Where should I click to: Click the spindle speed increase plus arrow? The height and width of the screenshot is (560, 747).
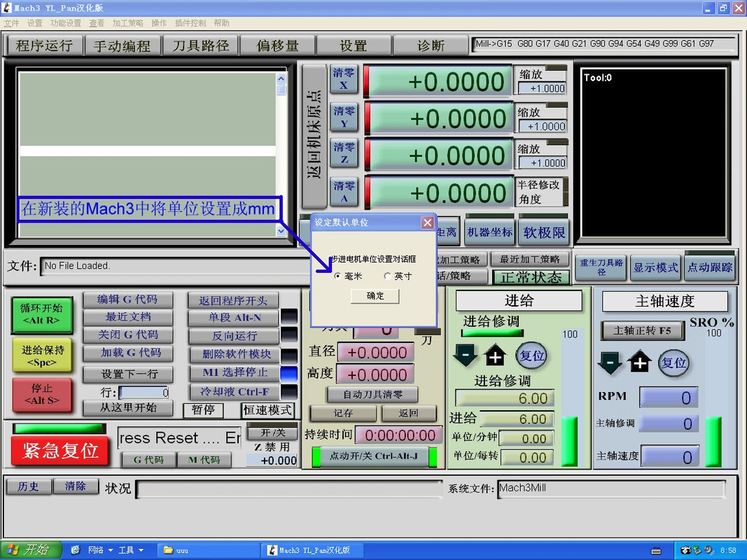[639, 363]
